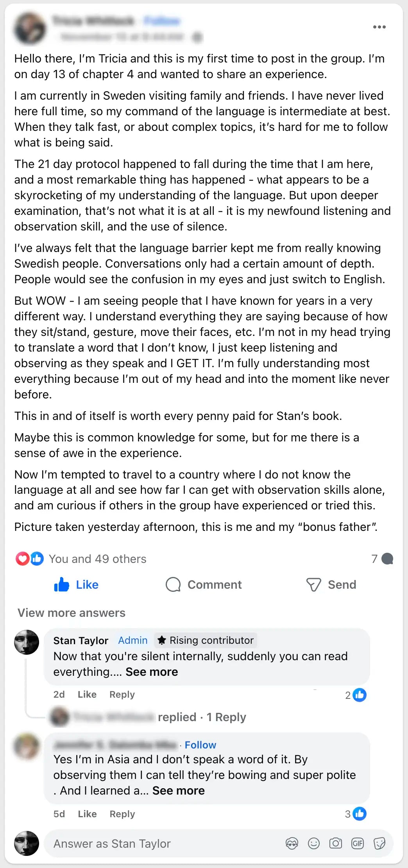Click the heart and like reaction icons
Viewport: 408px width, 868px height.
tap(30, 559)
